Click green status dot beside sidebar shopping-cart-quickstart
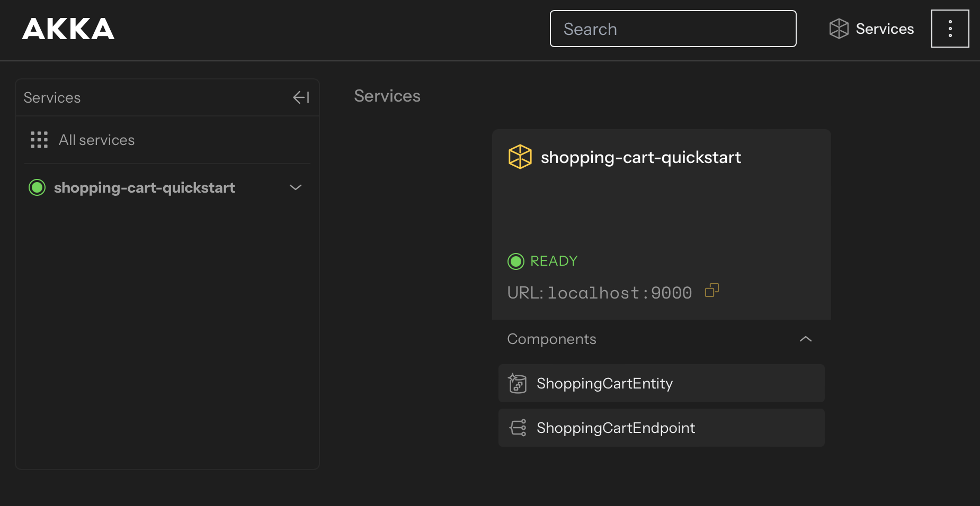This screenshot has width=980, height=506. coord(37,187)
